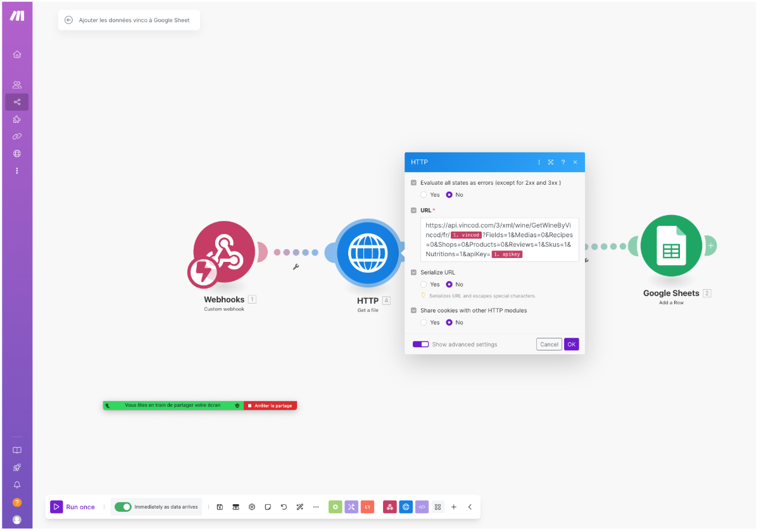Open the purple code-brackets favorite in the toolbar
Screen dimensions: 761x532
coord(422,507)
